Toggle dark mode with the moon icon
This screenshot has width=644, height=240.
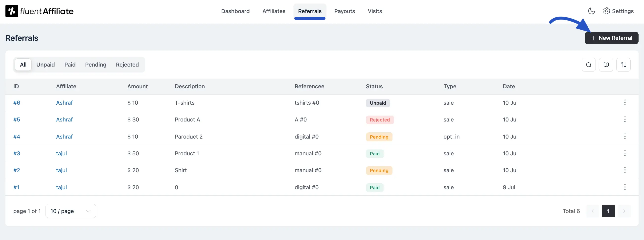tap(591, 11)
